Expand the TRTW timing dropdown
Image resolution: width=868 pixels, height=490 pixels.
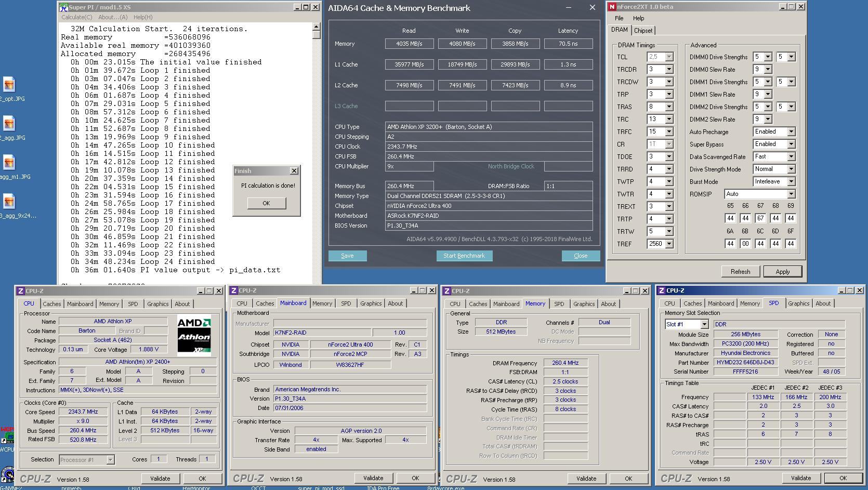tap(669, 231)
